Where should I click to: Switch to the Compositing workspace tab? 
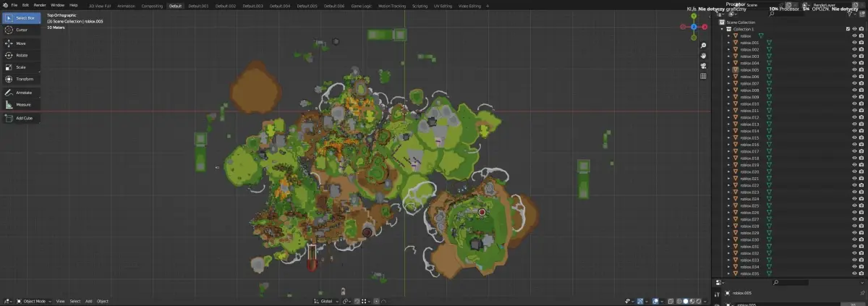[x=152, y=6]
